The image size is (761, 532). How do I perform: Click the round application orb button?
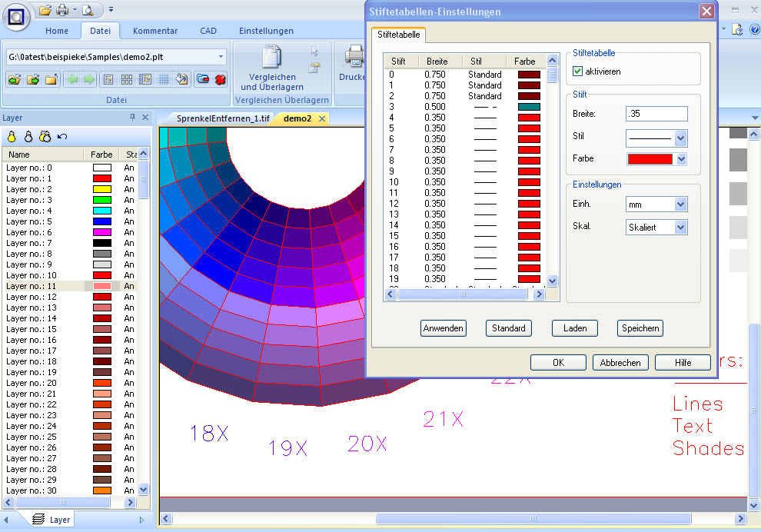16,16
